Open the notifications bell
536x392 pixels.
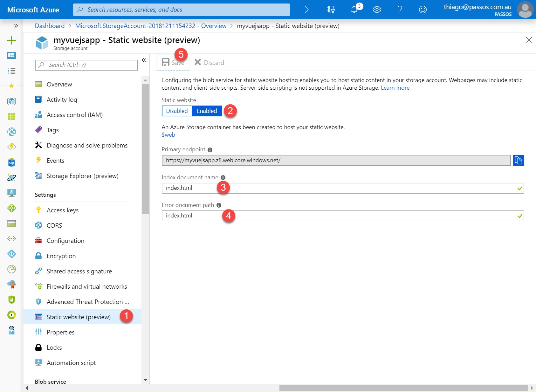tap(354, 10)
